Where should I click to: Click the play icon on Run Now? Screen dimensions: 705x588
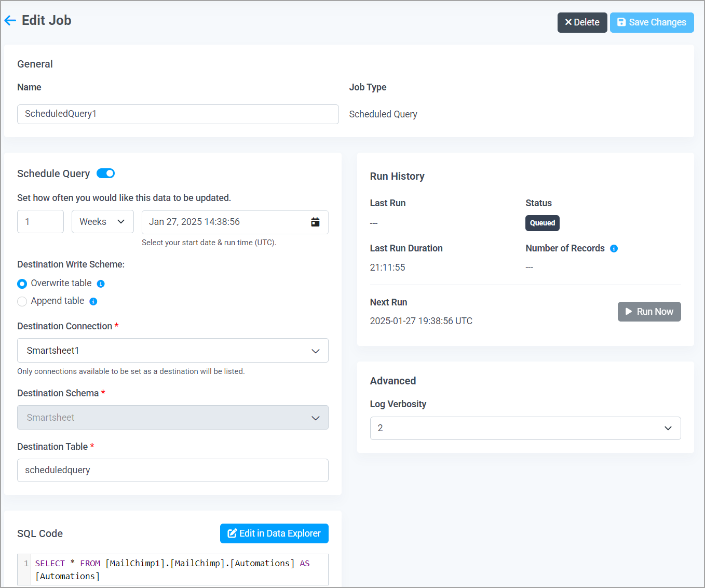(629, 312)
